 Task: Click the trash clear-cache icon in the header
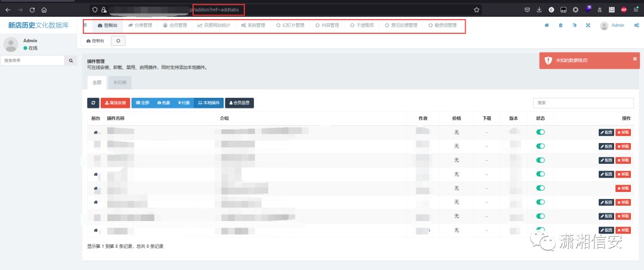(561, 26)
